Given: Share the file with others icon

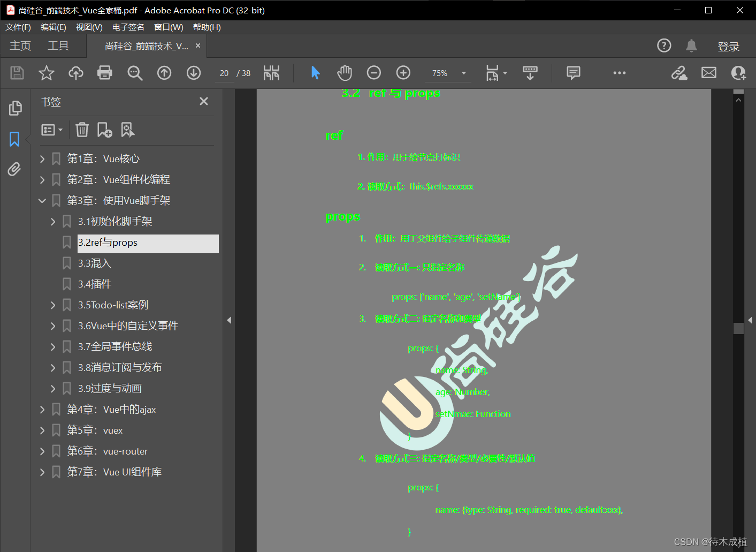Looking at the screenshot, I should point(738,73).
